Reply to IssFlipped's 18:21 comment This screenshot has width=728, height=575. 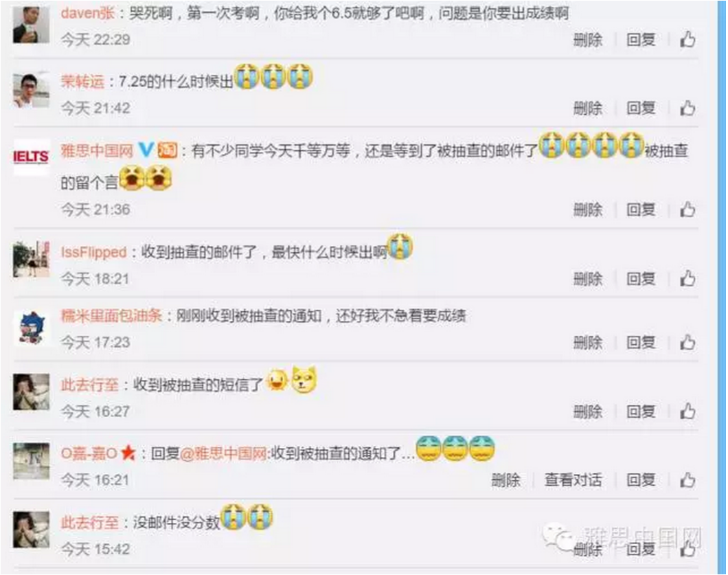[x=641, y=279]
